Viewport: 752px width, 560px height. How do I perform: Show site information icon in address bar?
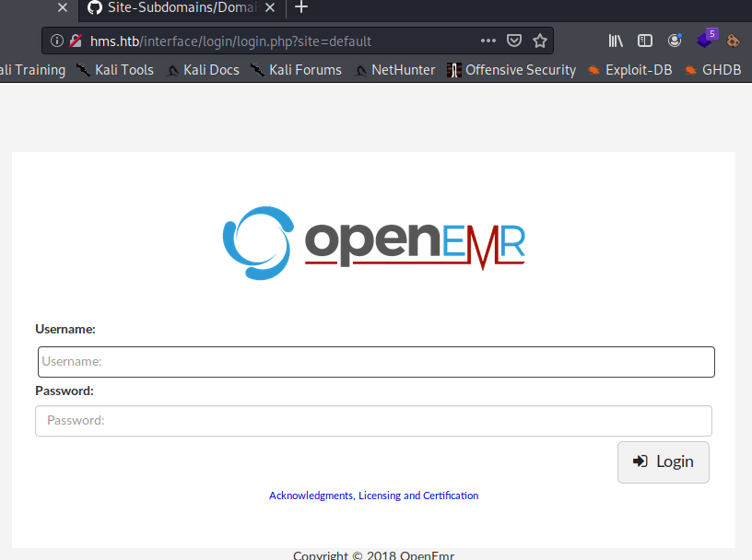tap(57, 41)
